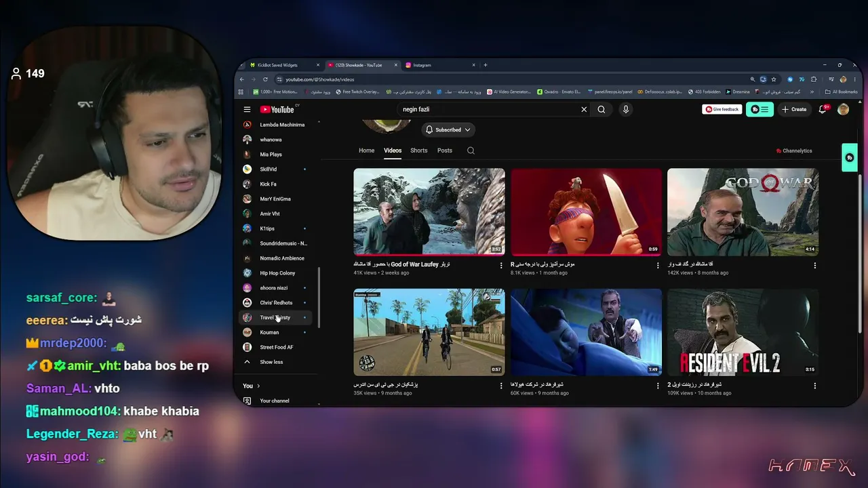Search within the Showkade channel
This screenshot has width=868, height=488.
pyautogui.click(x=471, y=150)
